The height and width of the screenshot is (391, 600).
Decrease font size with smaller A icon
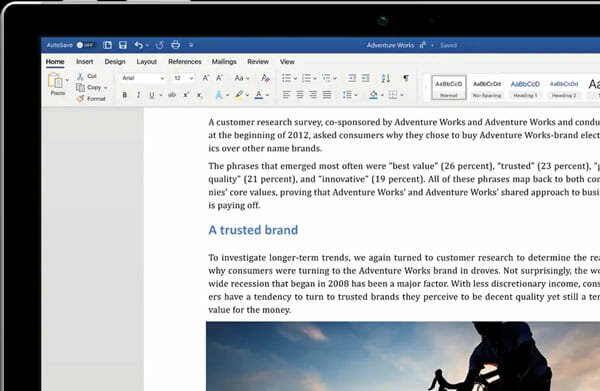(x=220, y=78)
